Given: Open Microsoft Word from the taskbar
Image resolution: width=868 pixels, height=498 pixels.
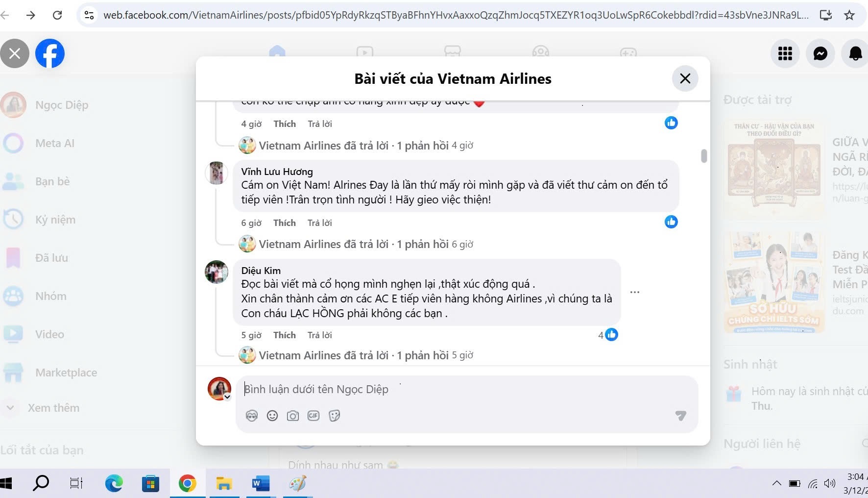Looking at the screenshot, I should (261, 484).
